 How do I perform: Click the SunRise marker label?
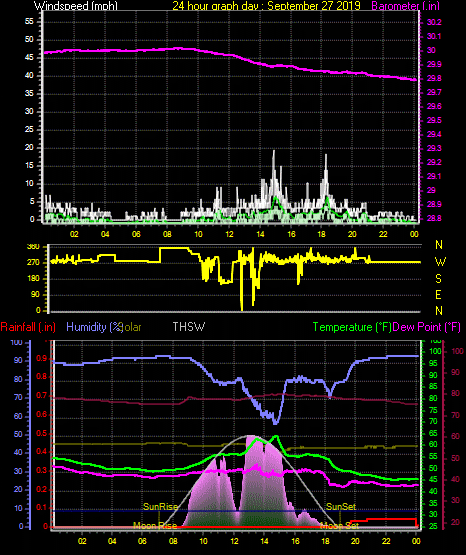coord(160,507)
